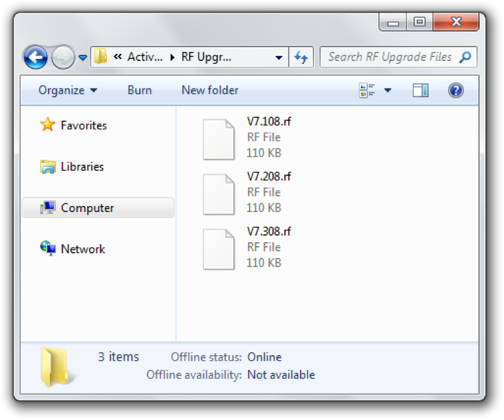Click the Search RF Upgrade Files box

point(390,57)
